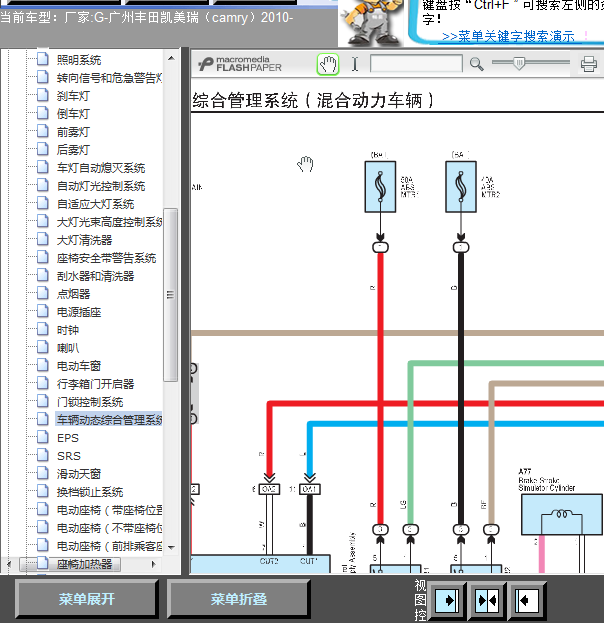Click the tree horizontal scroll right arrow
Screen dimensions: 604x623
click(x=153, y=564)
